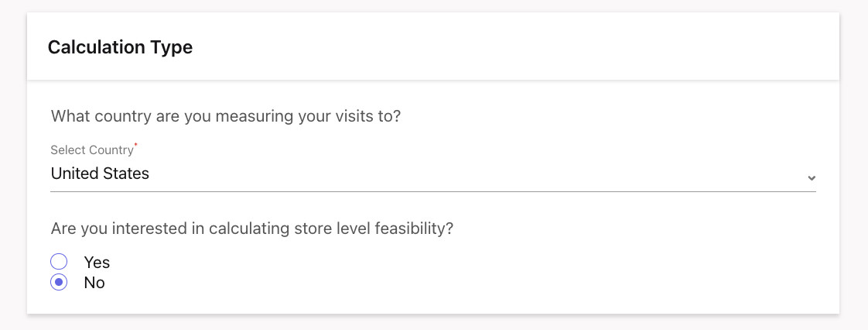Click the country visits question text
868x330 pixels.
(225, 117)
